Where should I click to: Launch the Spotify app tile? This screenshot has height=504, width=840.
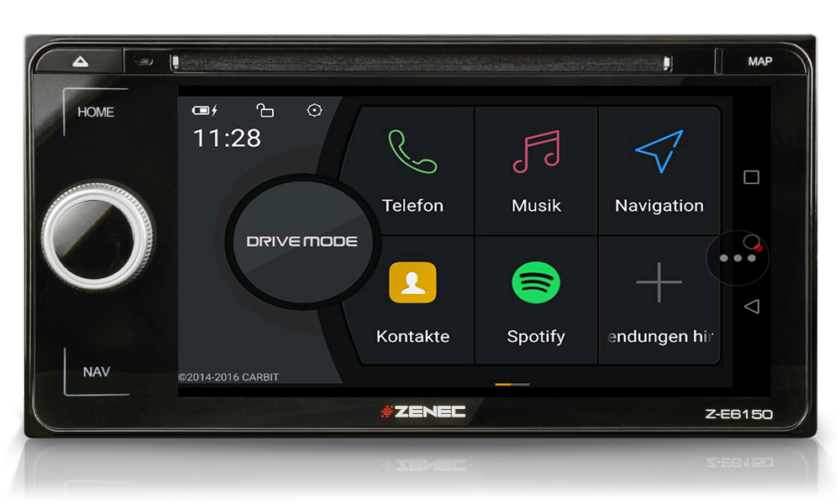click(x=536, y=301)
